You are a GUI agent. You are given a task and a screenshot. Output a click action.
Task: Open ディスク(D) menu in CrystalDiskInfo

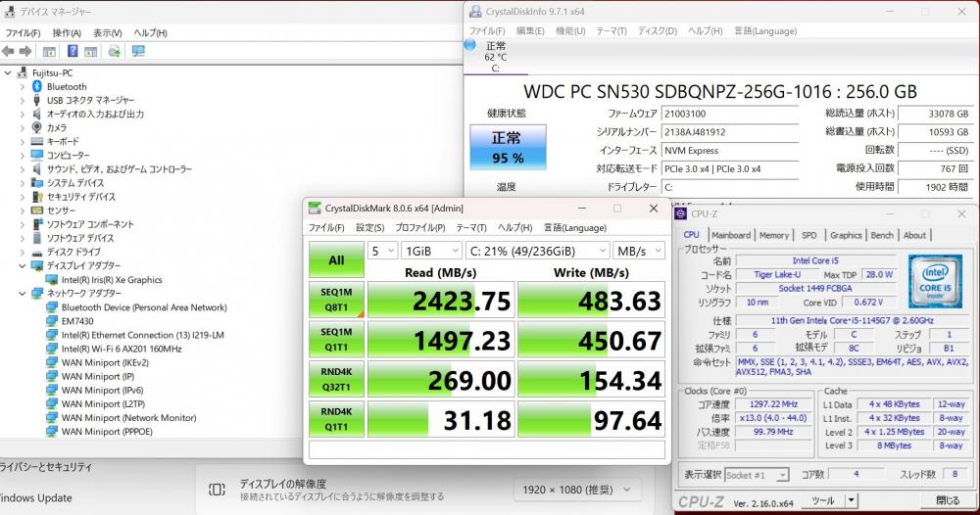coord(658,30)
